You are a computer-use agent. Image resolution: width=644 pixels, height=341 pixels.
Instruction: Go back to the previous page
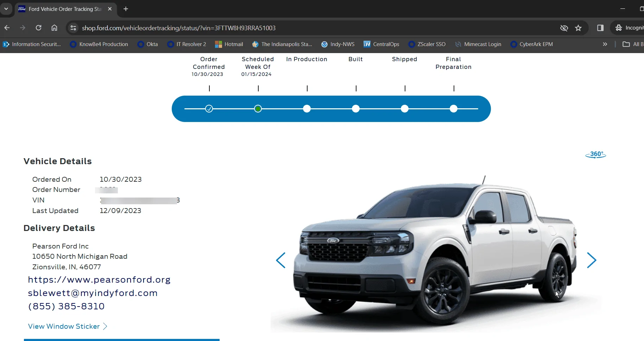coord(7,28)
